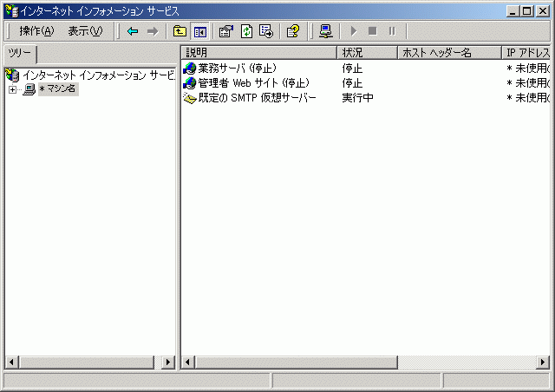Click the 業務サーバ web site icon
The width and height of the screenshot is (555, 392).
click(x=190, y=69)
